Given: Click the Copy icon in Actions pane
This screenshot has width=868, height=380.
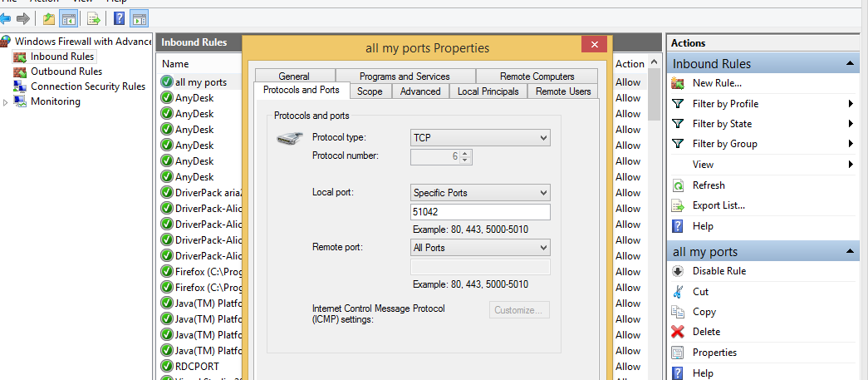Looking at the screenshot, I should (x=678, y=312).
